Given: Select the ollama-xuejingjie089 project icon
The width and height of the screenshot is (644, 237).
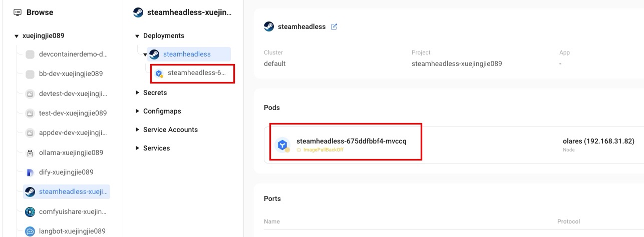Looking at the screenshot, I should [x=30, y=152].
